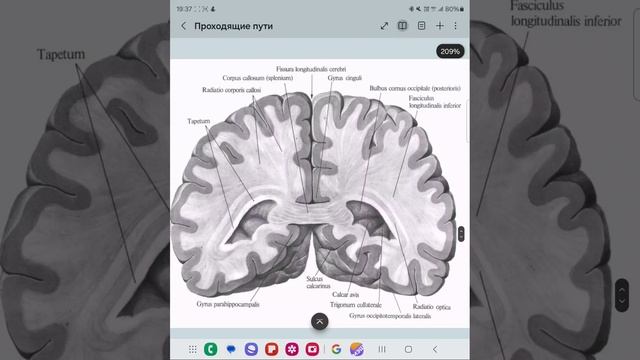The image size is (640, 360).
Task: Tap the "Trigonum collaterale" label
Action: (356, 305)
